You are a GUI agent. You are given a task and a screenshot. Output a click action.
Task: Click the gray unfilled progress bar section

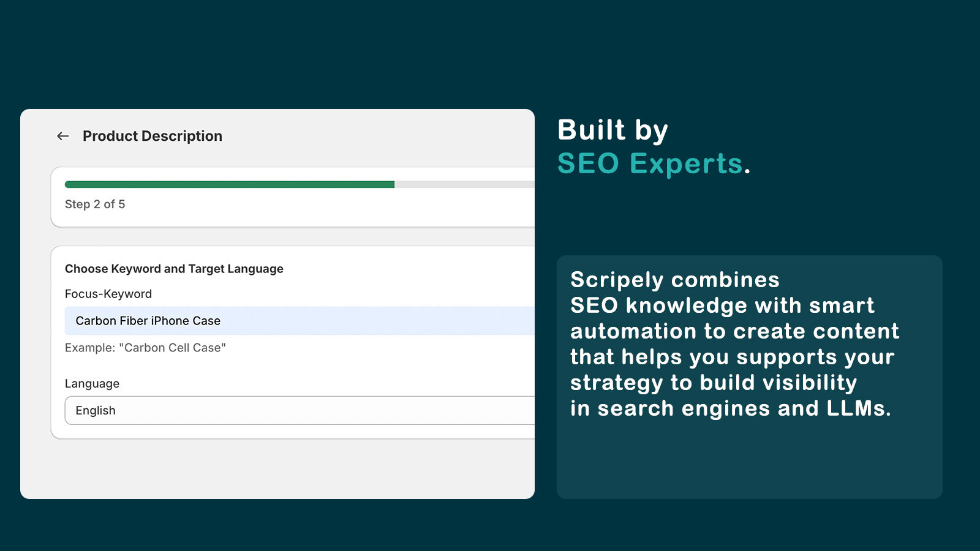click(466, 184)
